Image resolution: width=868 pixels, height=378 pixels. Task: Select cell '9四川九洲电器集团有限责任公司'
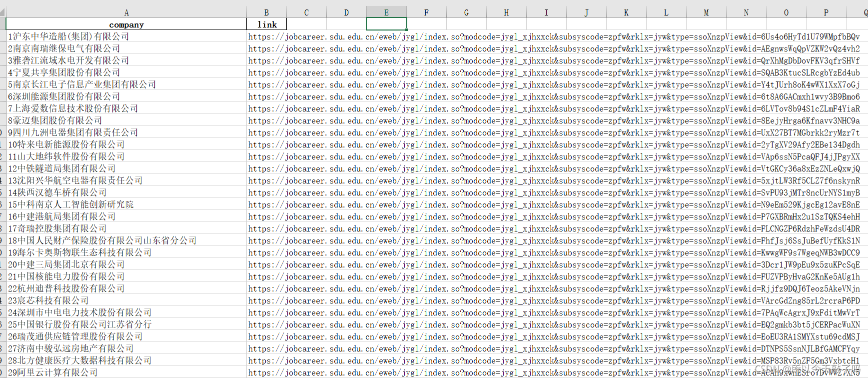coord(126,132)
